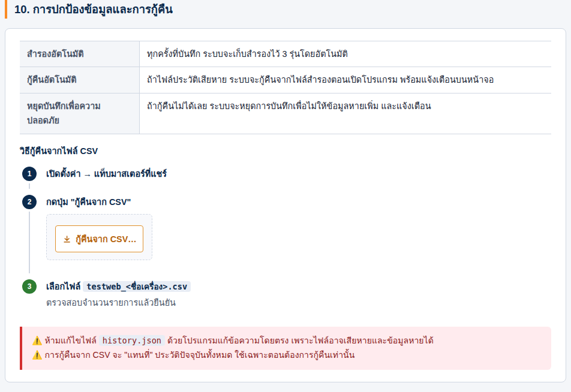Click the table cell "หยุดบันทึกเพื่อความปลอดภัย"
The image size is (571, 392).
(79, 113)
